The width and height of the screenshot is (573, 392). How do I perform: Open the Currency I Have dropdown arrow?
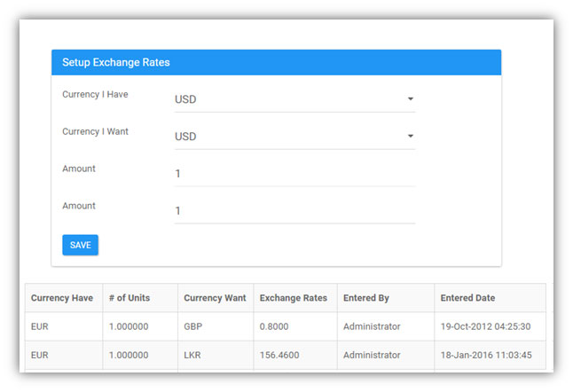point(411,99)
